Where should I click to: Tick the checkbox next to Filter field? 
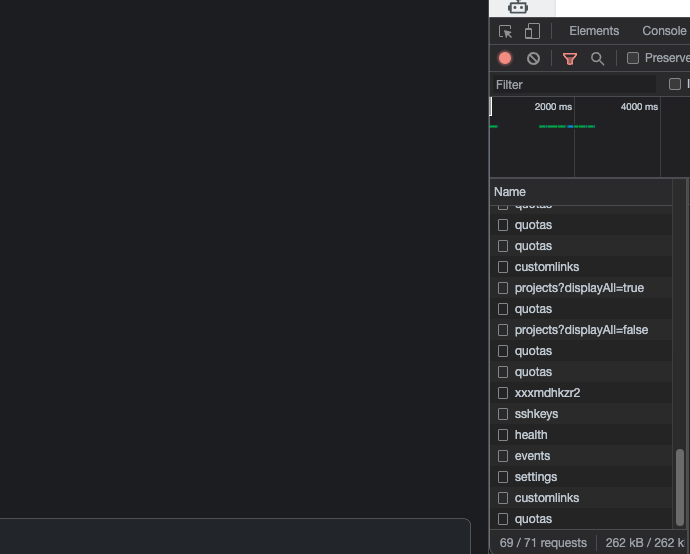(674, 84)
